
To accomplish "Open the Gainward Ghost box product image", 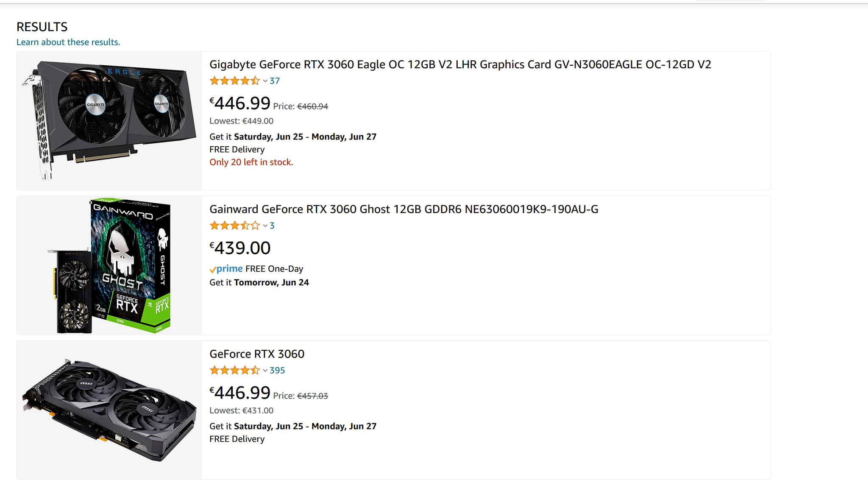I will pyautogui.click(x=109, y=265).
